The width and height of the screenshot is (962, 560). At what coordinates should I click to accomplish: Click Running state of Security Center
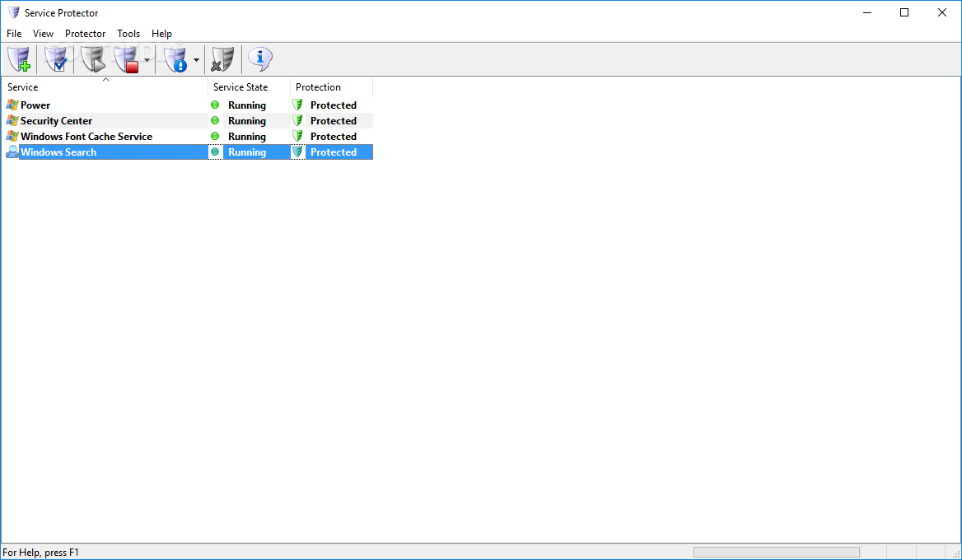246,121
